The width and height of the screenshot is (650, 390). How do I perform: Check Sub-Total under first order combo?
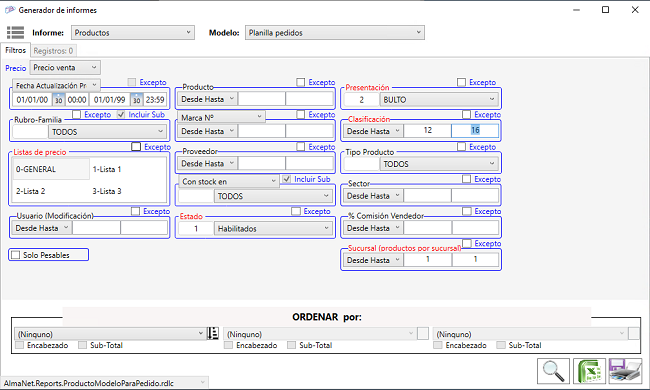pyautogui.click(x=82, y=345)
